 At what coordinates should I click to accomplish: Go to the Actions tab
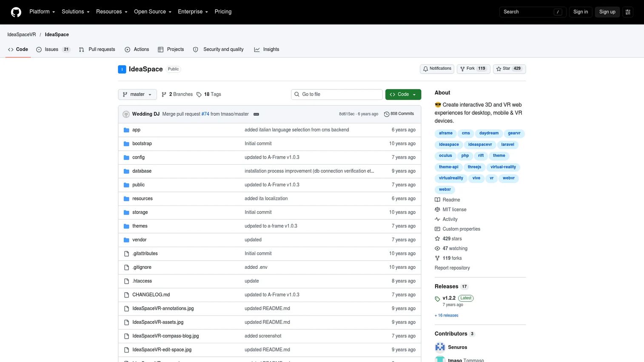tap(137, 49)
